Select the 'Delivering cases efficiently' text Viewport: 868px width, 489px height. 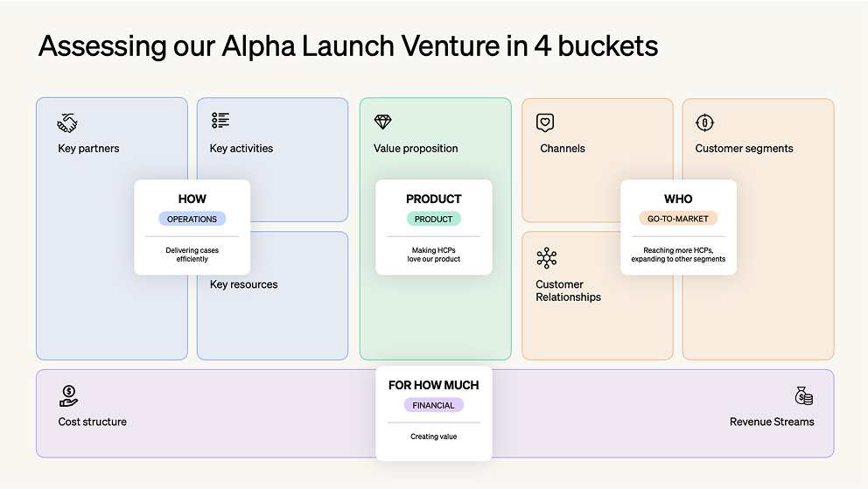(x=192, y=255)
